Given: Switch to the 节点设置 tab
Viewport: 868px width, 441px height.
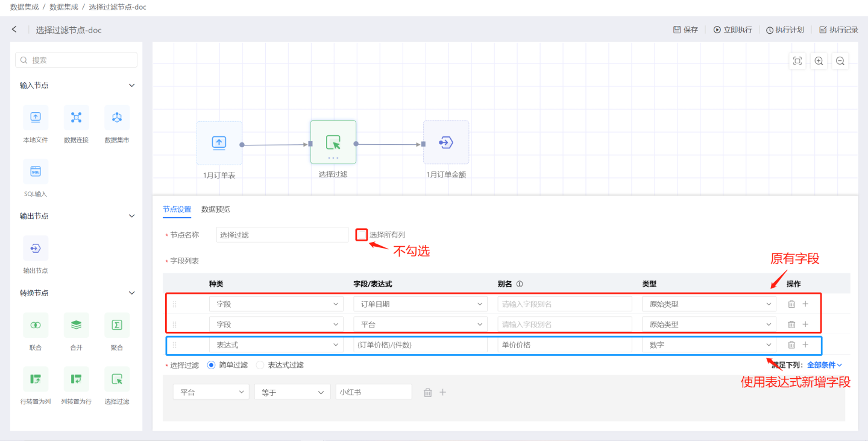Looking at the screenshot, I should tap(177, 209).
